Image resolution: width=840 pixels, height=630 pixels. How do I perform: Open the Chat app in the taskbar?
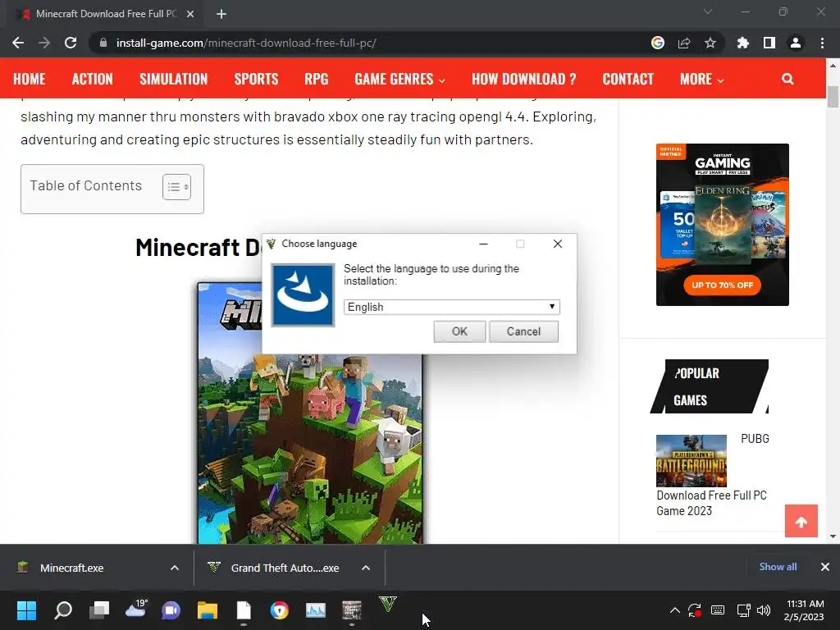pyautogui.click(x=171, y=610)
